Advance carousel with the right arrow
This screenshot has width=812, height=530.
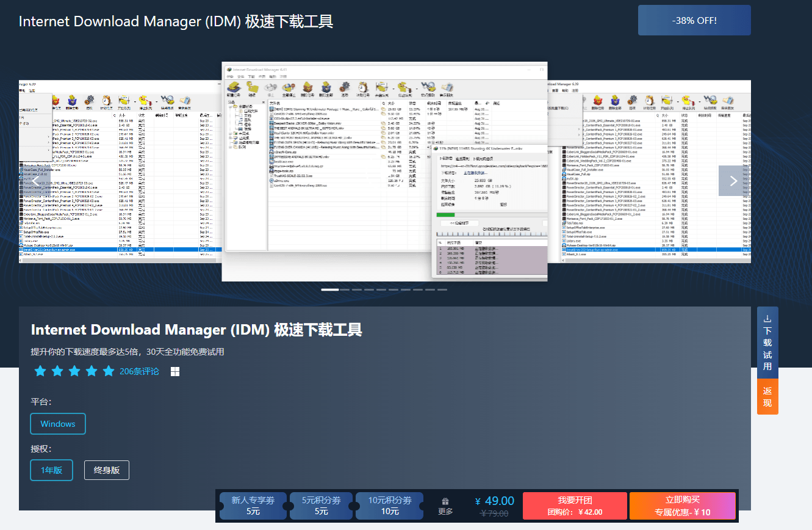(734, 181)
